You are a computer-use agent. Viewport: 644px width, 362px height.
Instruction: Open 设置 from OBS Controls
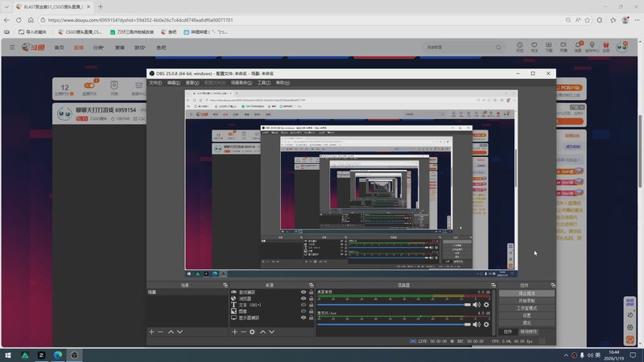(526, 315)
